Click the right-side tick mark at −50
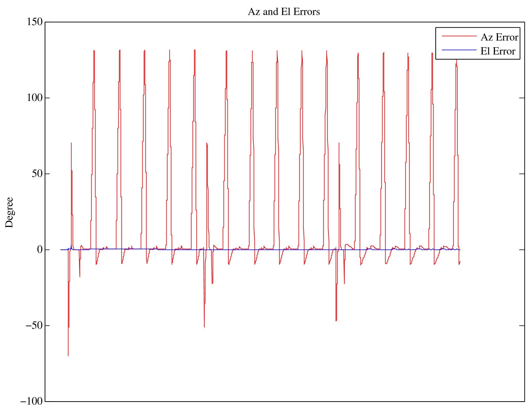The width and height of the screenshot is (532, 411). 522,326
